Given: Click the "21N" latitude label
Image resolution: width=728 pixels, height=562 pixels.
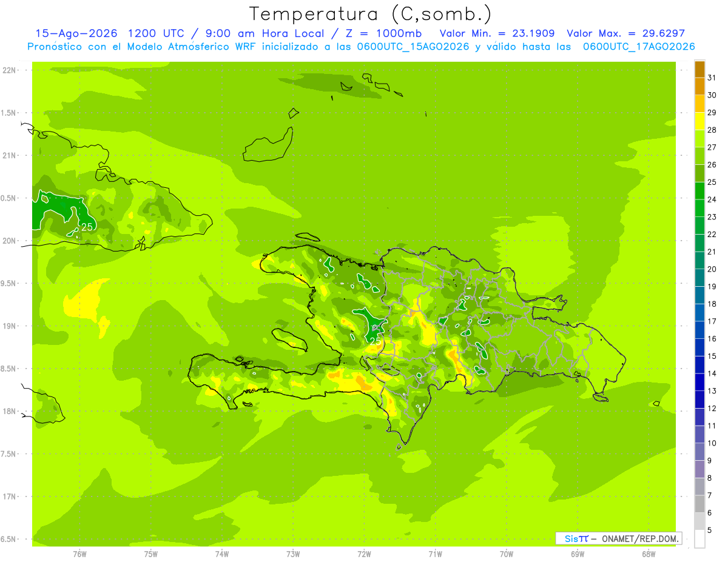Looking at the screenshot, I should pyautogui.click(x=8, y=155).
